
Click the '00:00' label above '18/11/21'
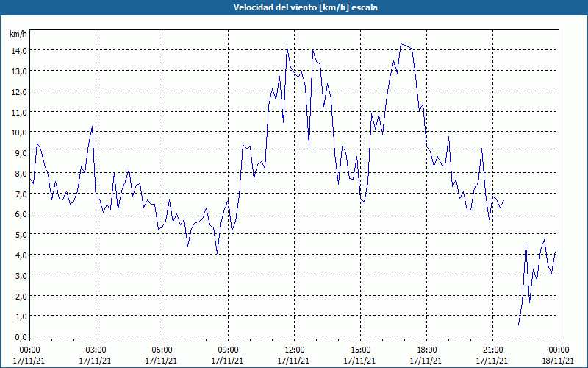tap(559, 350)
